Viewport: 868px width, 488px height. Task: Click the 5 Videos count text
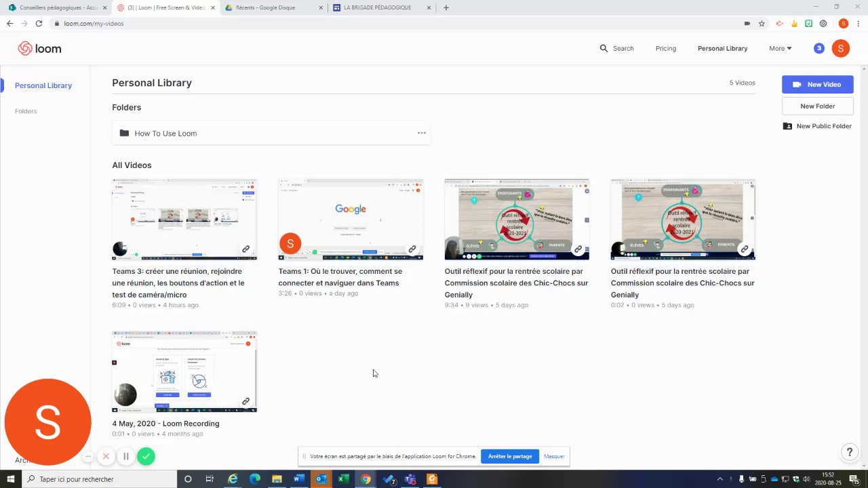[742, 83]
